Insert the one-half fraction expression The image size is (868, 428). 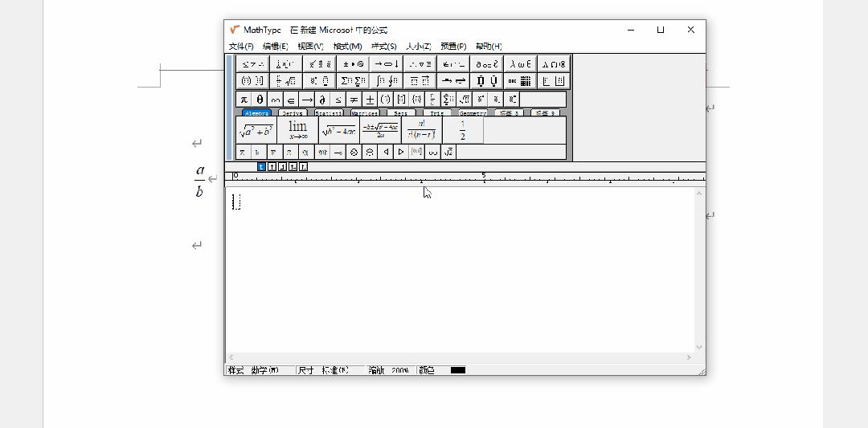[463, 130]
